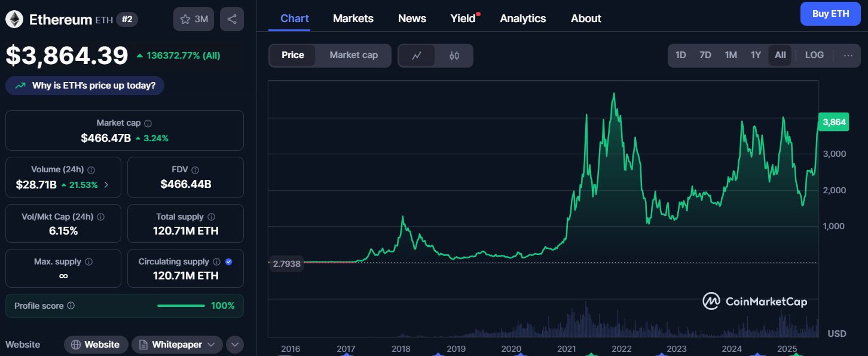Add Ethereum to watchlist with star button
Image resolution: width=868 pixels, height=356 pixels.
click(193, 19)
